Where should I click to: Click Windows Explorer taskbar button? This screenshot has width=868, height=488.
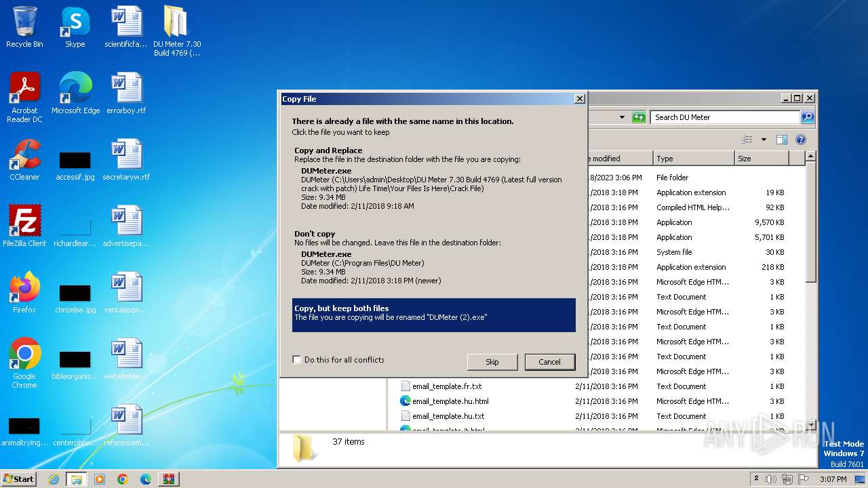[77, 479]
